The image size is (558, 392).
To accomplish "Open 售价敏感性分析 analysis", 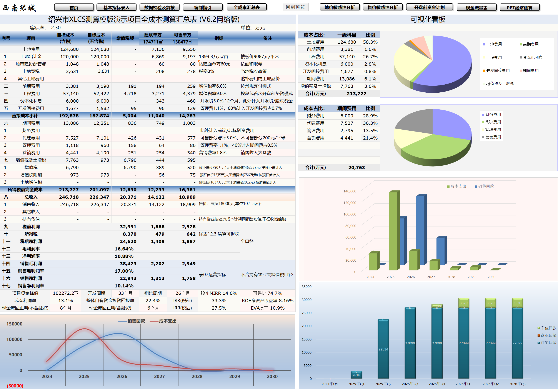I will point(383,7).
